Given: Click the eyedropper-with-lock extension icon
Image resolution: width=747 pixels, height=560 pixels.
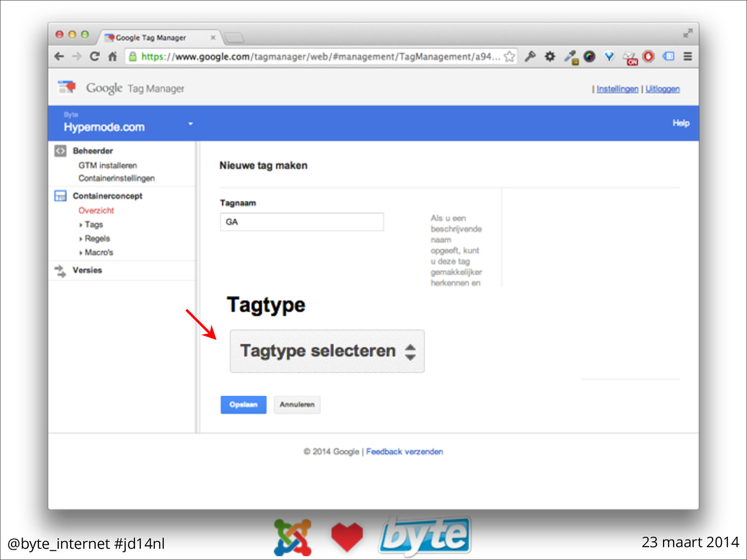Looking at the screenshot, I should pyautogui.click(x=571, y=57).
